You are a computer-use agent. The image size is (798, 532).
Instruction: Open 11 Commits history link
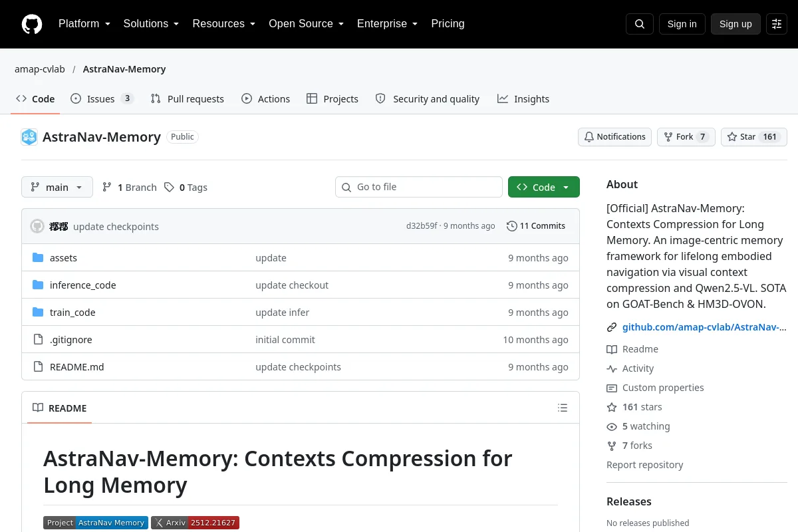(x=536, y=226)
